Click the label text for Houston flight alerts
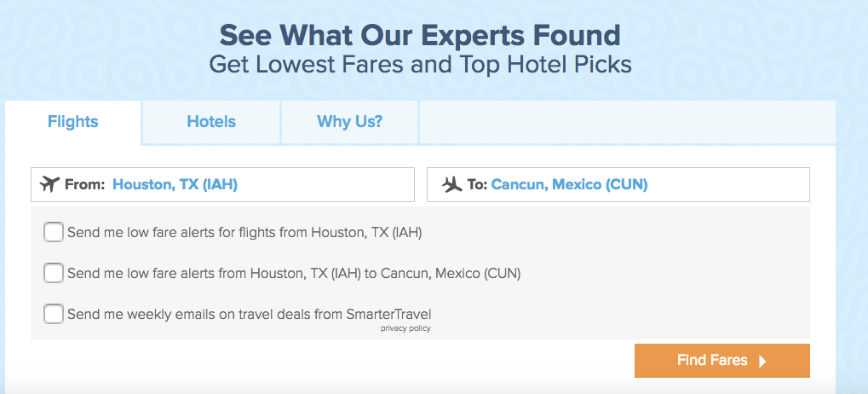This screenshot has height=394, width=868. pos(244,232)
